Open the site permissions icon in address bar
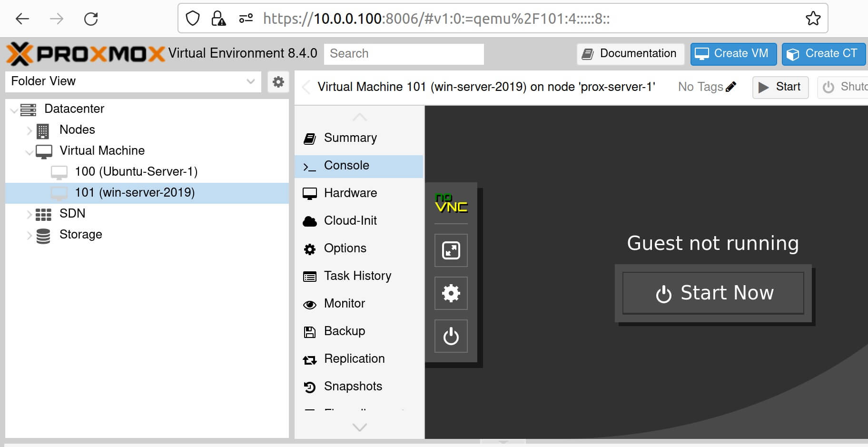Image resolution: width=868 pixels, height=447 pixels. pos(246,19)
